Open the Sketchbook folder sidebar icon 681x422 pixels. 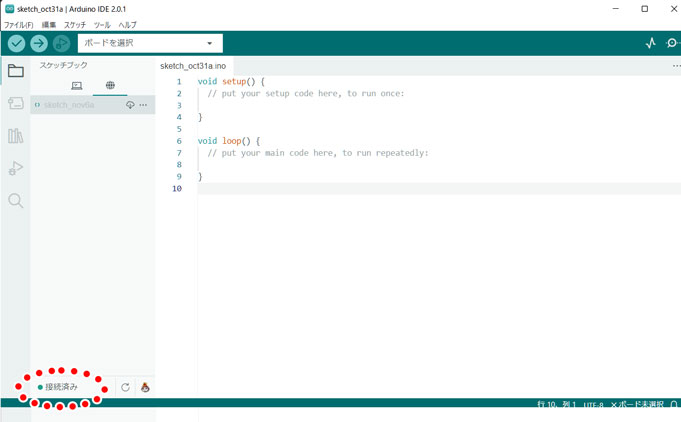pyautogui.click(x=16, y=70)
